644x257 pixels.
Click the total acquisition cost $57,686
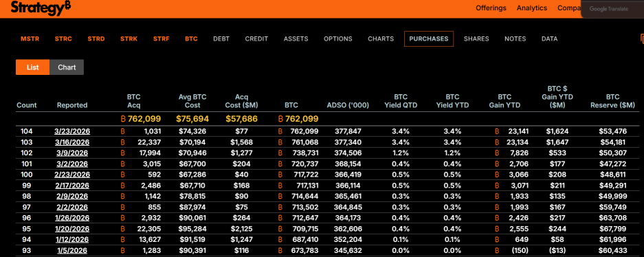pos(241,119)
